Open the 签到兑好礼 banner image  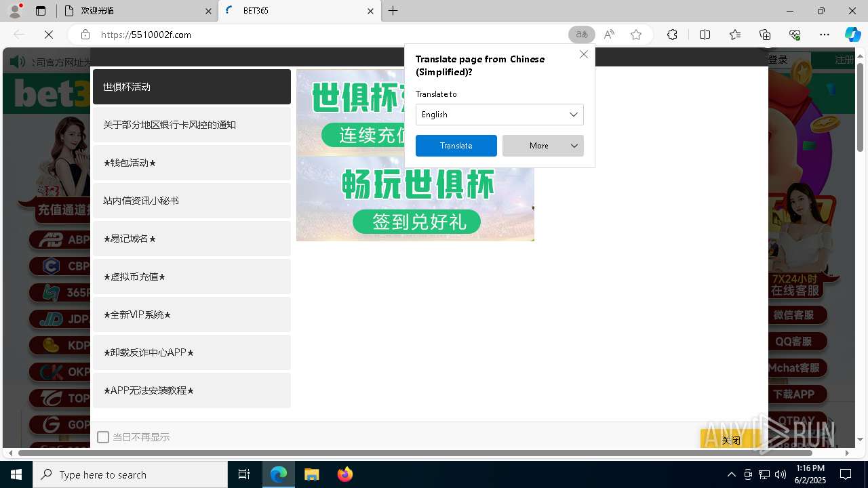point(415,199)
